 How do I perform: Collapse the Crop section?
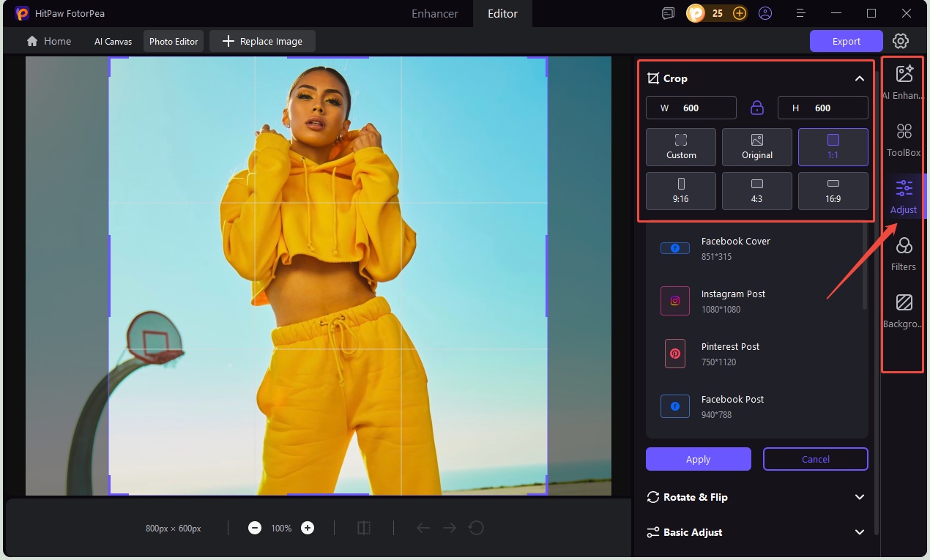(x=860, y=78)
